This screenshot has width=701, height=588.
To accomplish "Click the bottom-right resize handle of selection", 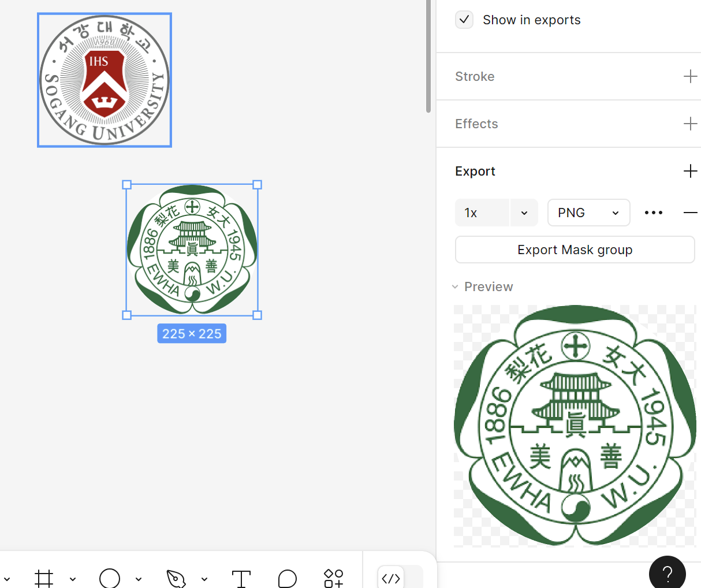I will [x=258, y=315].
